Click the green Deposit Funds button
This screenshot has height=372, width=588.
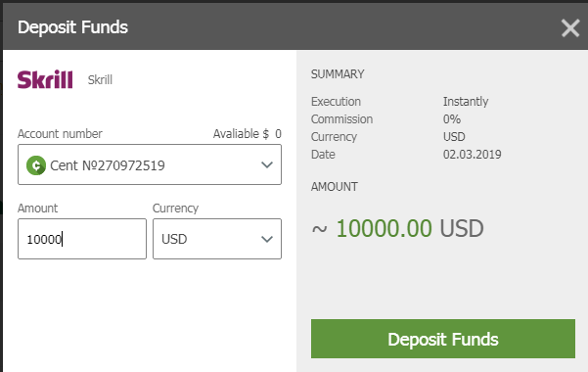(x=443, y=339)
